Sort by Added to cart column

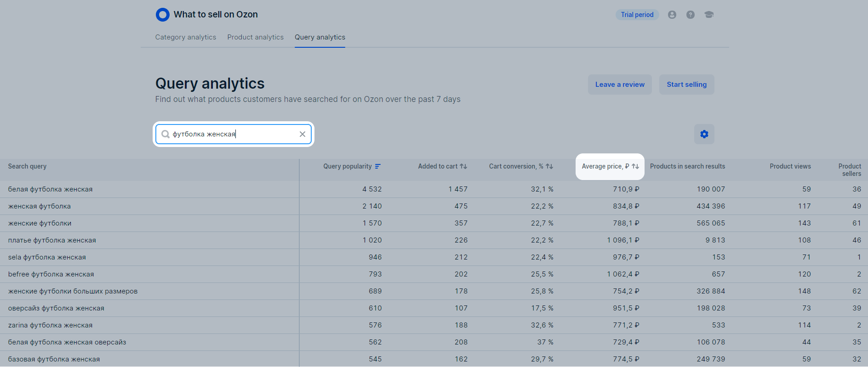point(442,166)
